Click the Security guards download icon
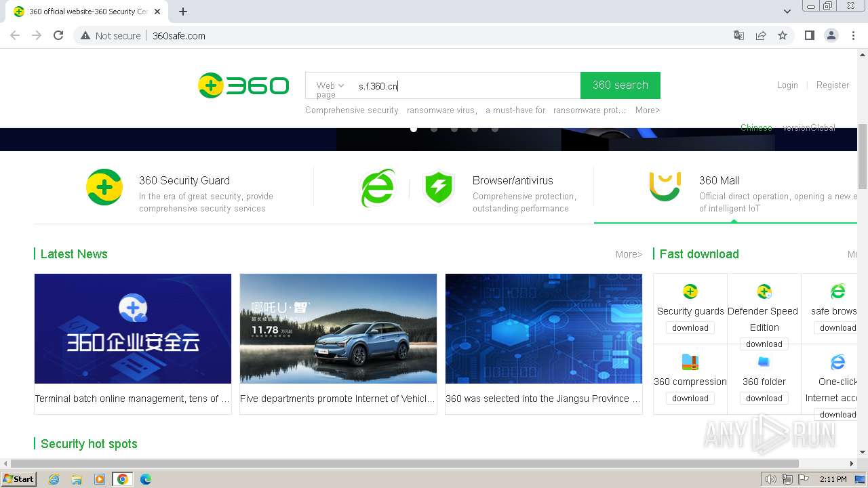 (x=690, y=291)
